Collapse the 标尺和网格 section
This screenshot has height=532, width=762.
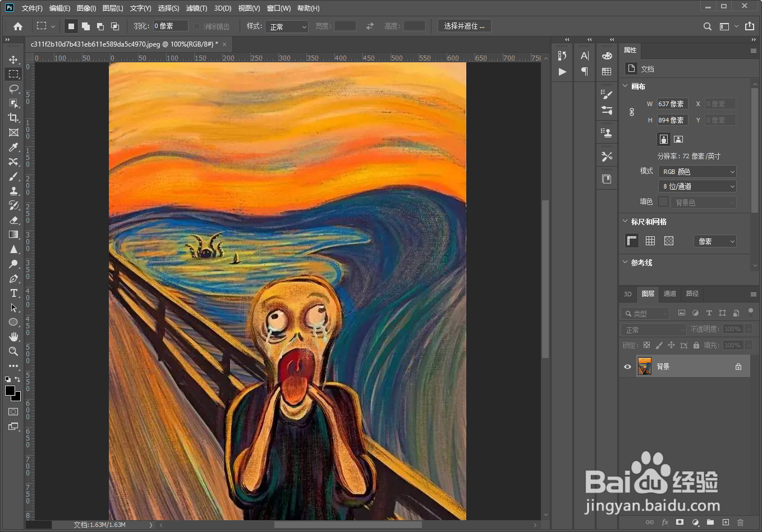pos(625,221)
